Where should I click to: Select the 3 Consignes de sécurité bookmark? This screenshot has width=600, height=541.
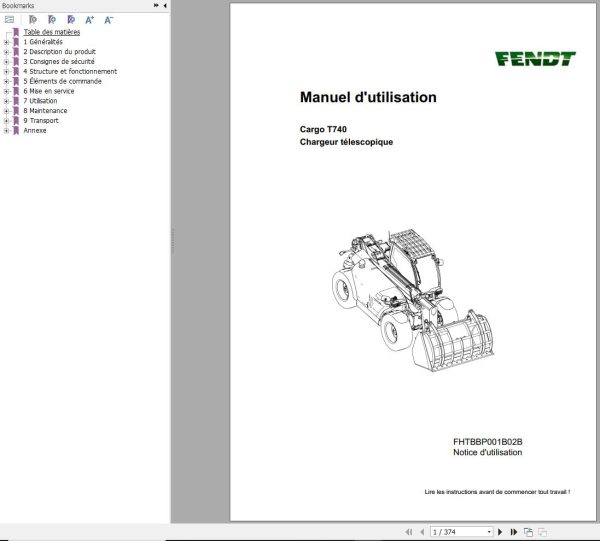pyautogui.click(x=59, y=62)
